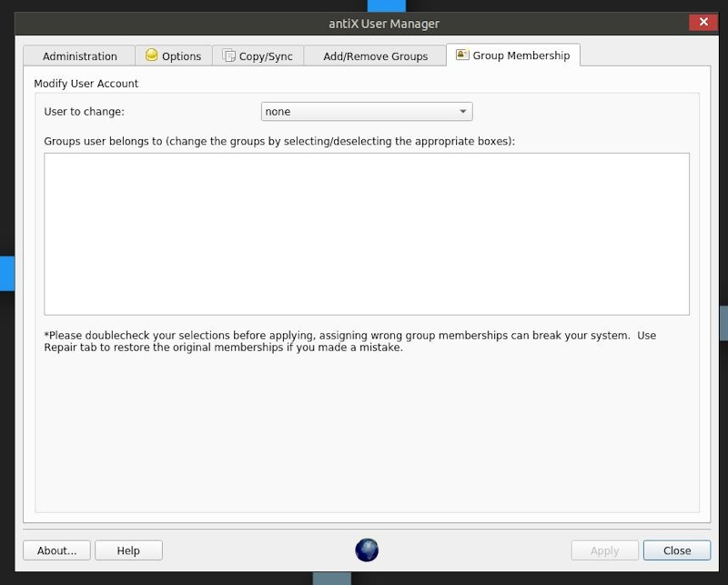Click the globe icon at the bottom
728x585 pixels.
365,550
